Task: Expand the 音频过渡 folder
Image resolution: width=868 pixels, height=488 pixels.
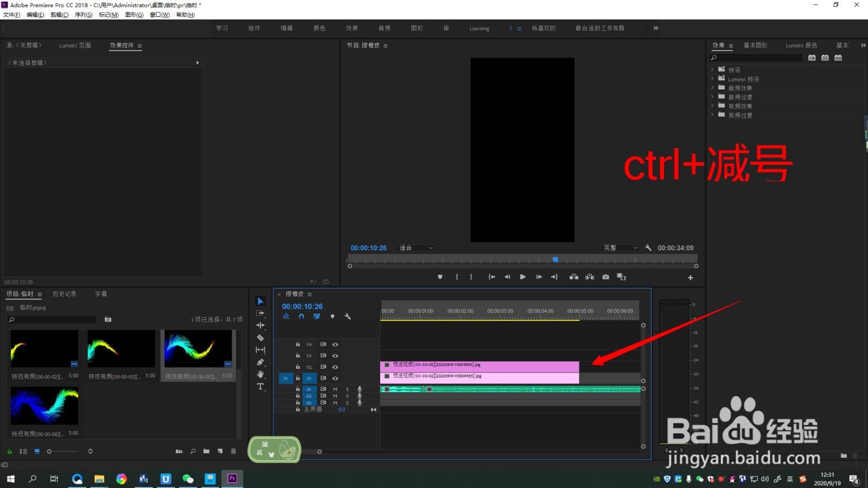Action: tap(712, 97)
